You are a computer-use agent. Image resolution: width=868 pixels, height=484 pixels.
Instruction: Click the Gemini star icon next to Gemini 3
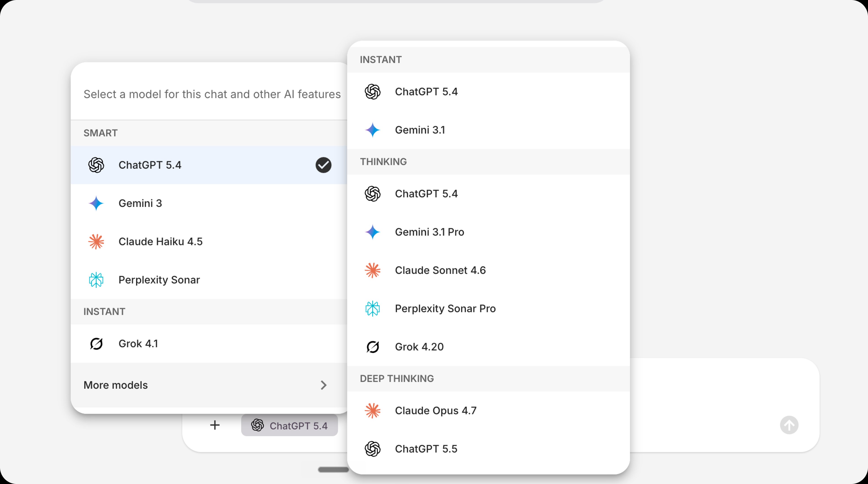pyautogui.click(x=96, y=203)
